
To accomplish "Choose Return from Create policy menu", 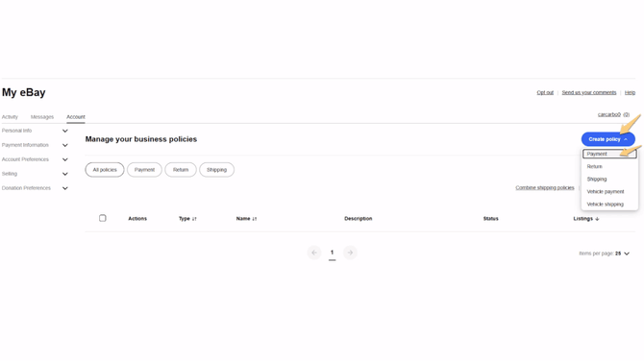I will (609, 166).
